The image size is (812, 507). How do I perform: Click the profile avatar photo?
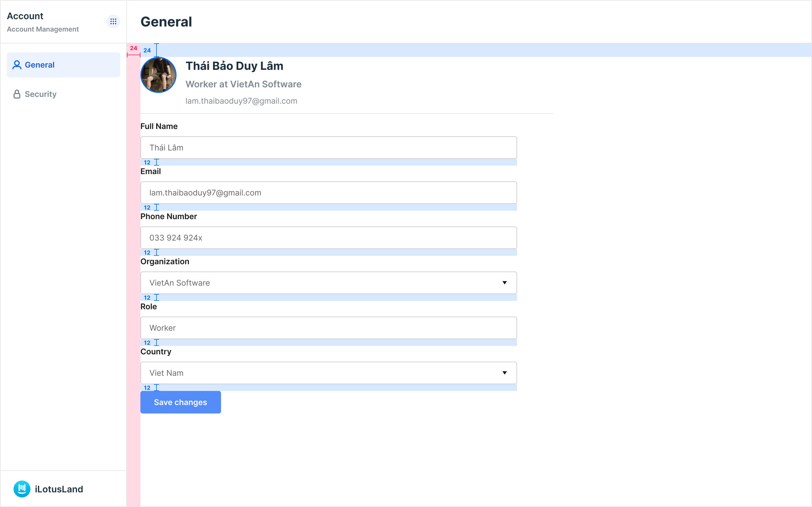pyautogui.click(x=158, y=75)
